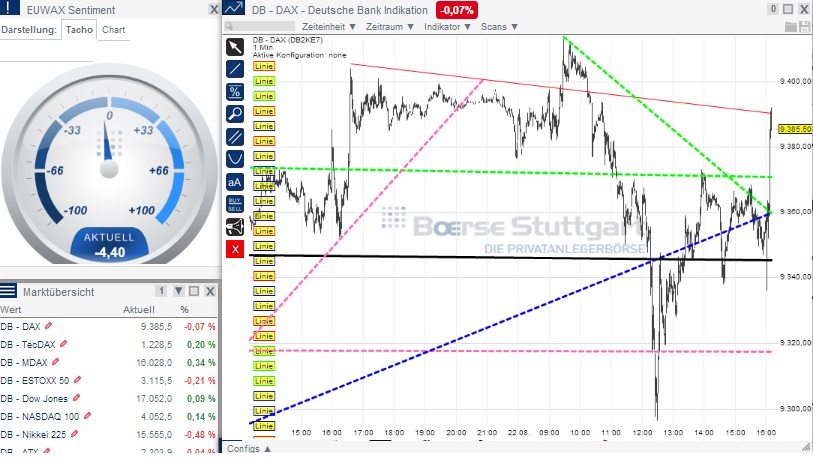Select the arrow pointer tool
The height and width of the screenshot is (461, 813).
[235, 47]
